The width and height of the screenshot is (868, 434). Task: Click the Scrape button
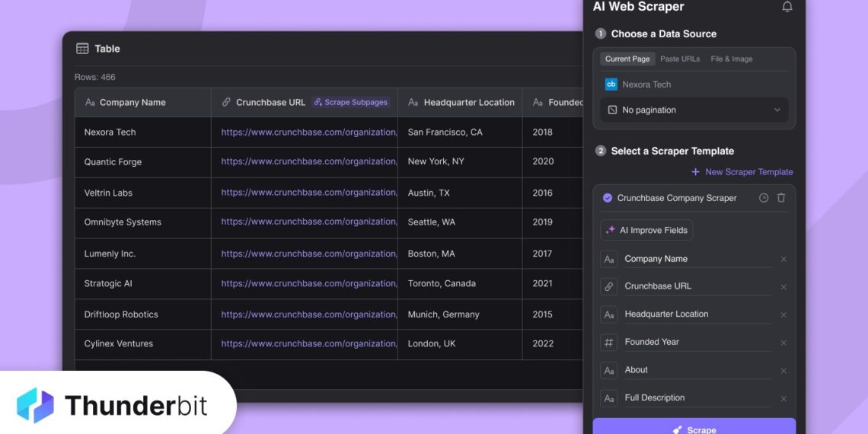(x=694, y=426)
